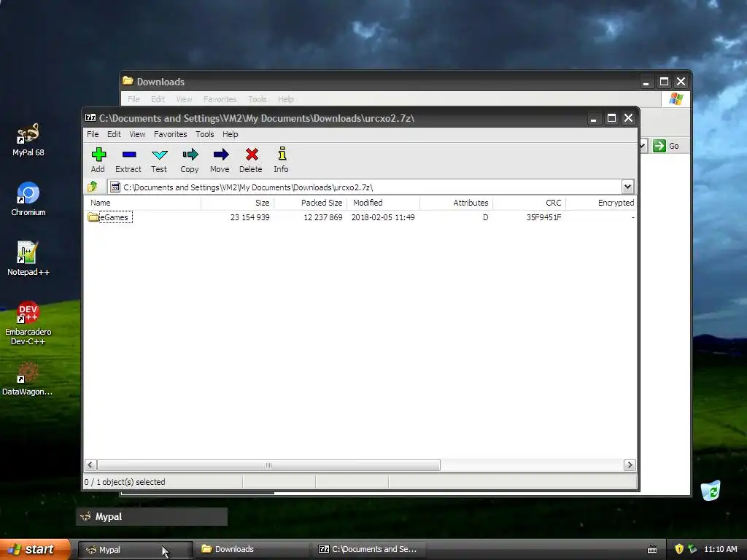
Task: Click the archive icon in the address bar
Action: (x=115, y=187)
